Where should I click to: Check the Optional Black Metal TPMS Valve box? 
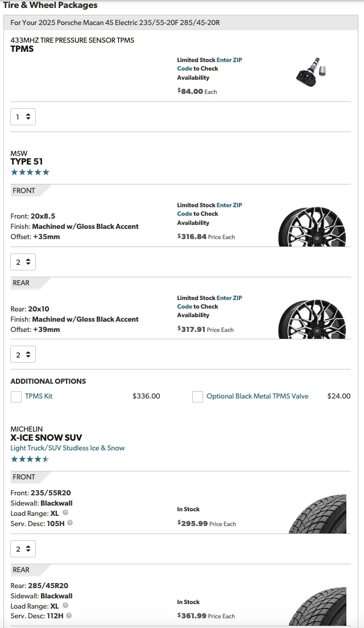click(197, 397)
